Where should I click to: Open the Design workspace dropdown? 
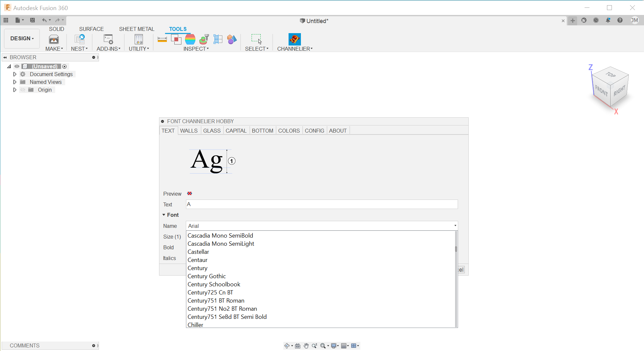click(22, 38)
